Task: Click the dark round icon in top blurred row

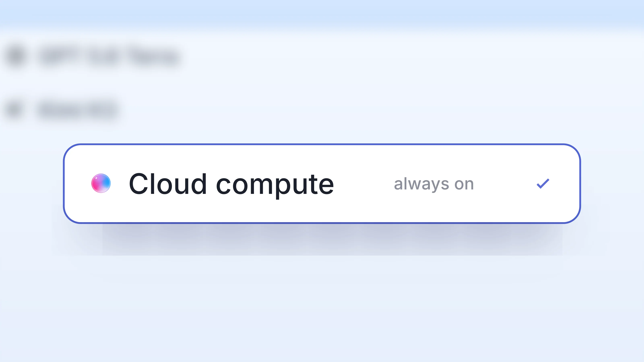Action: click(16, 57)
